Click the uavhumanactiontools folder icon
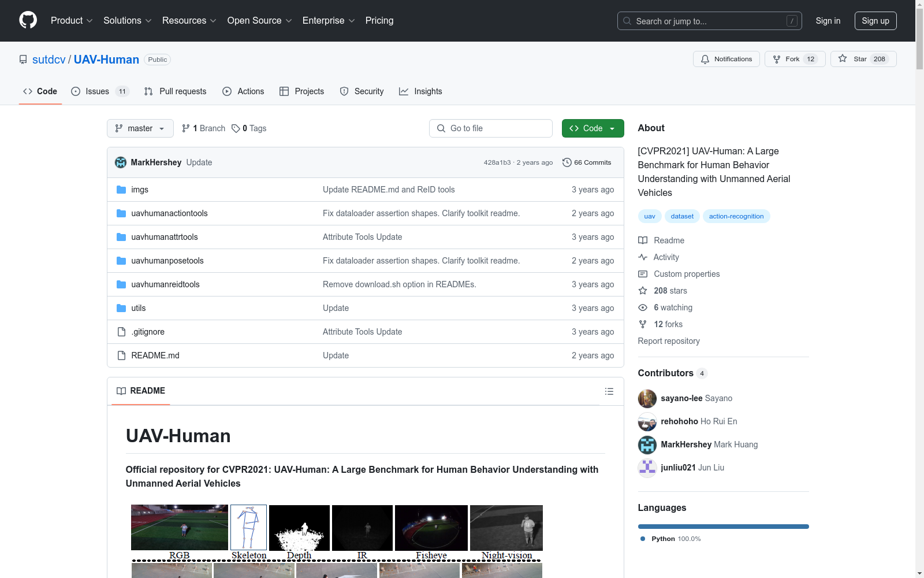924x578 pixels. [x=121, y=213]
